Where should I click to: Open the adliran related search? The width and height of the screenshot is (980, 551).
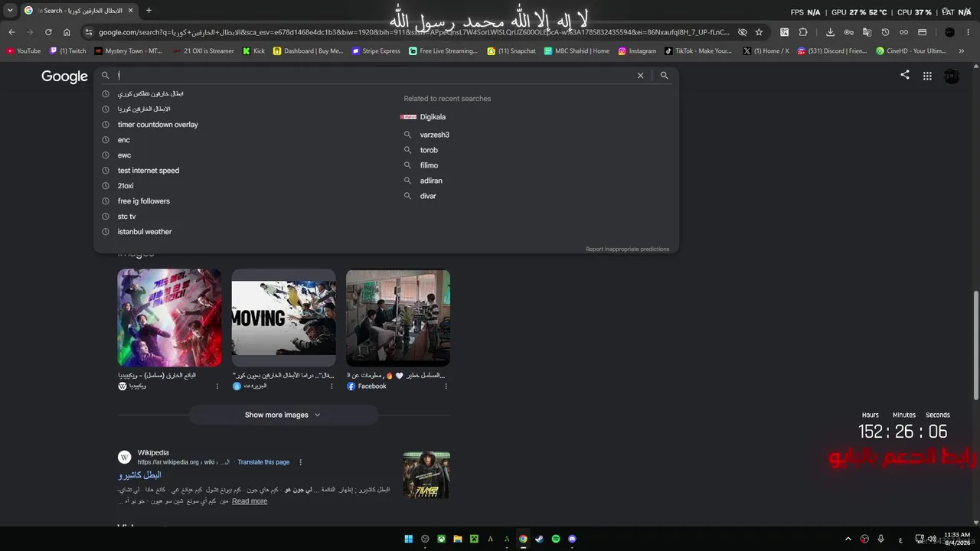click(x=431, y=181)
